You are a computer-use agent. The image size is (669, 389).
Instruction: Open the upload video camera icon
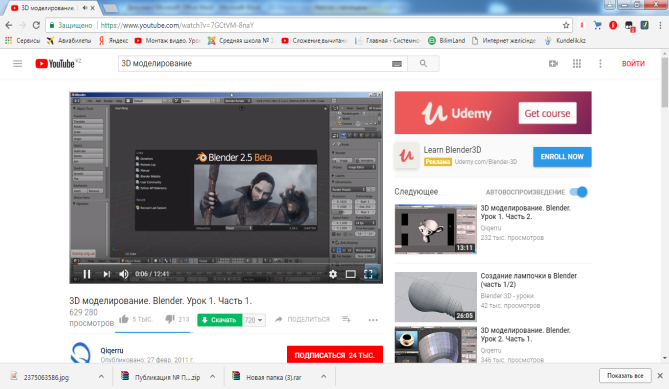[x=553, y=64]
